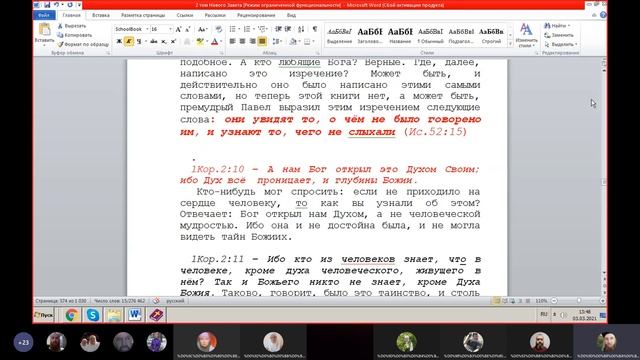This screenshot has height=360, width=640.
Task: Undo the last action
Action: [x=56, y=5]
